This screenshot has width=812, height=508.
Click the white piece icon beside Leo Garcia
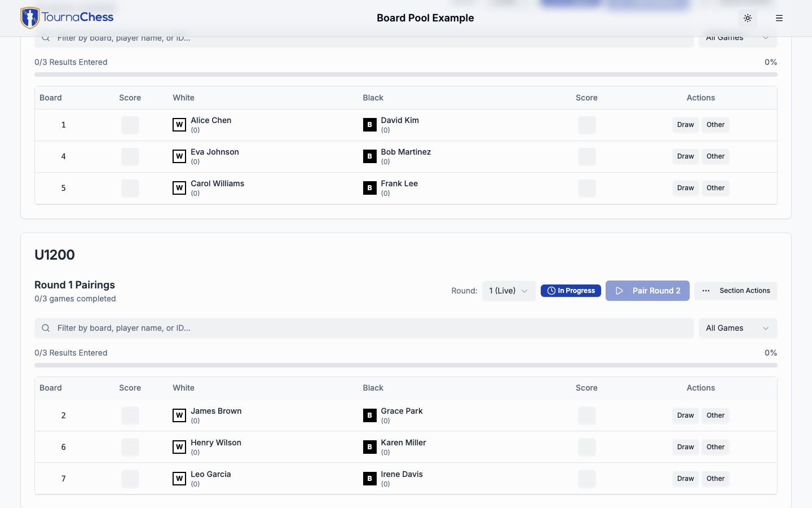pos(179,479)
